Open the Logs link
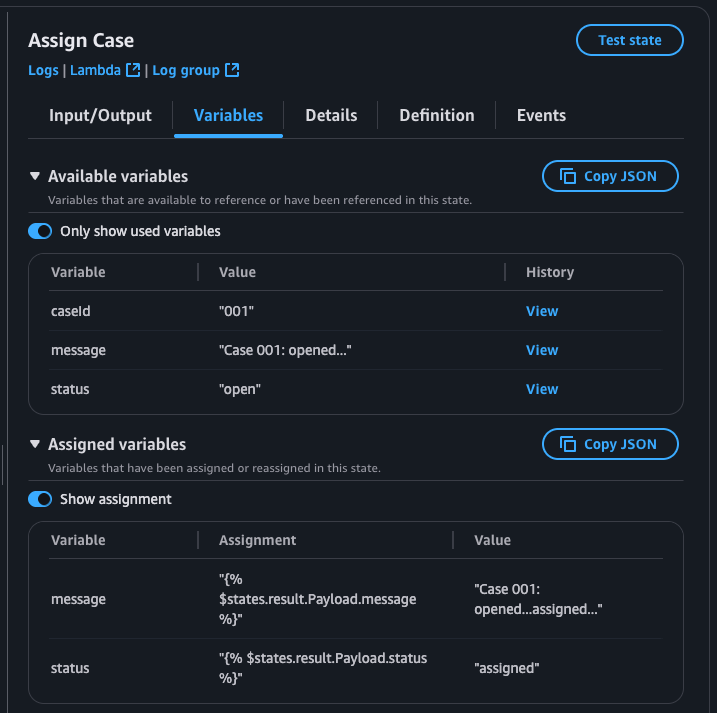This screenshot has height=713, width=717. click(x=43, y=70)
